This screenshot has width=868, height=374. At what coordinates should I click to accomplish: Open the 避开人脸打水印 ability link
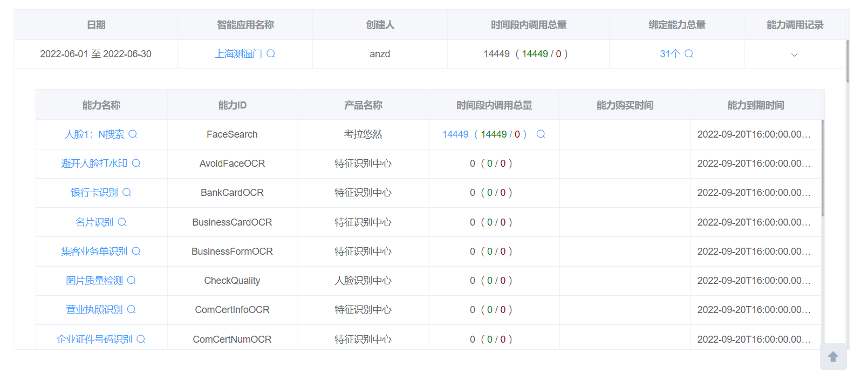(94, 164)
